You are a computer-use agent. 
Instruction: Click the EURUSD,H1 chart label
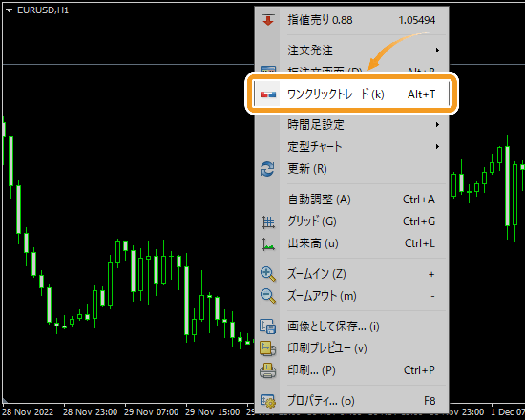coord(43,10)
